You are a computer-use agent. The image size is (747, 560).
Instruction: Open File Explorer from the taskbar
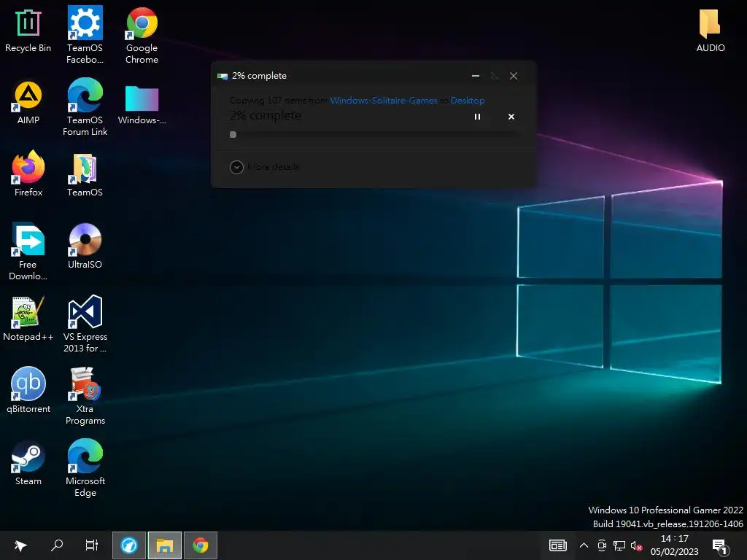click(164, 545)
